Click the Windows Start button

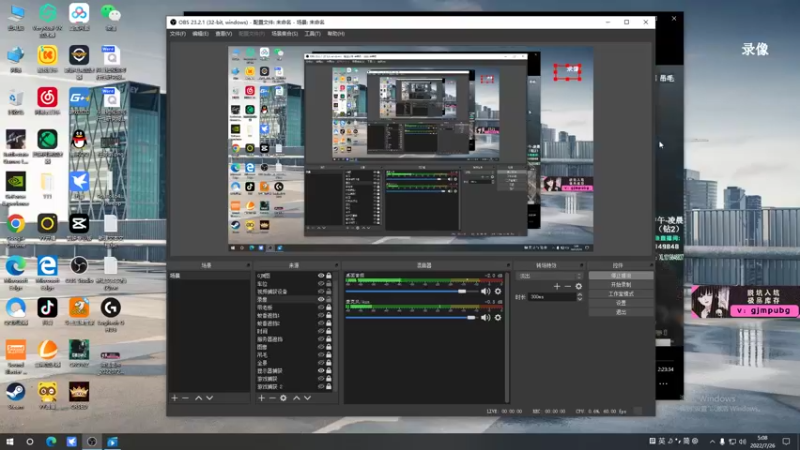[10, 442]
